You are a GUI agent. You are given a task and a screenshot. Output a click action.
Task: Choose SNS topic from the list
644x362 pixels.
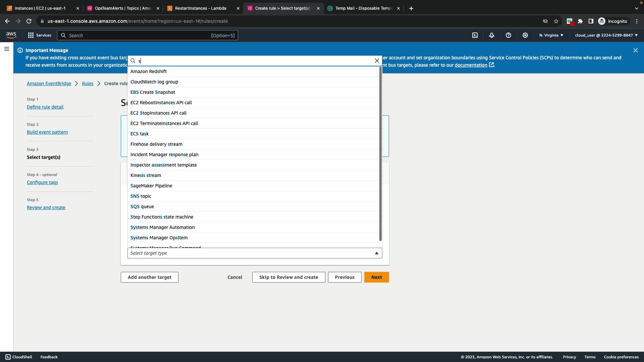(x=141, y=196)
